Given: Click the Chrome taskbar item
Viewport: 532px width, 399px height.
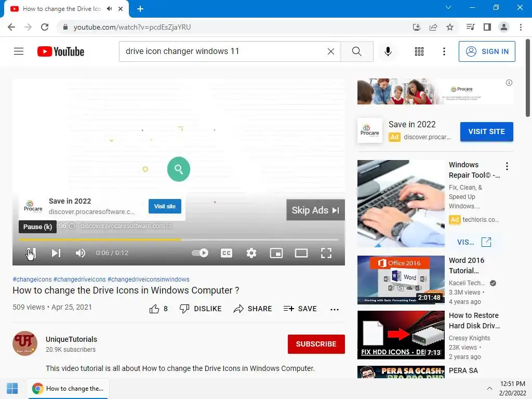Looking at the screenshot, I should [x=68, y=389].
